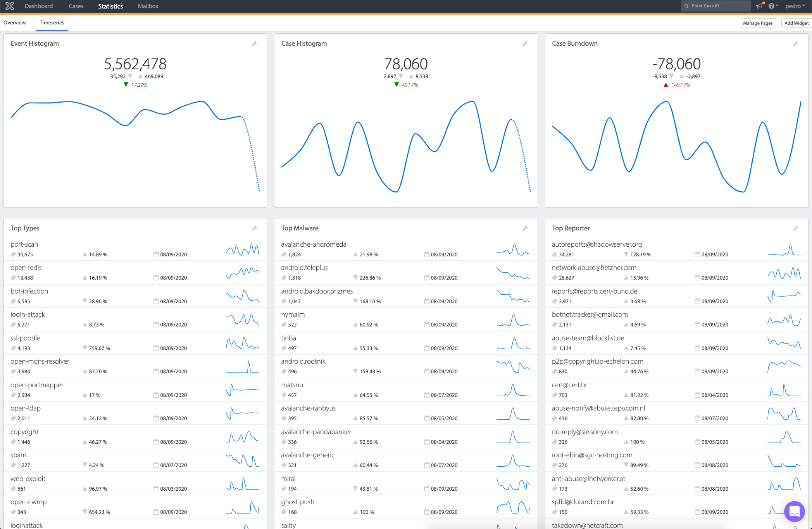Click the green down arrow beside 17.29%

point(126,84)
